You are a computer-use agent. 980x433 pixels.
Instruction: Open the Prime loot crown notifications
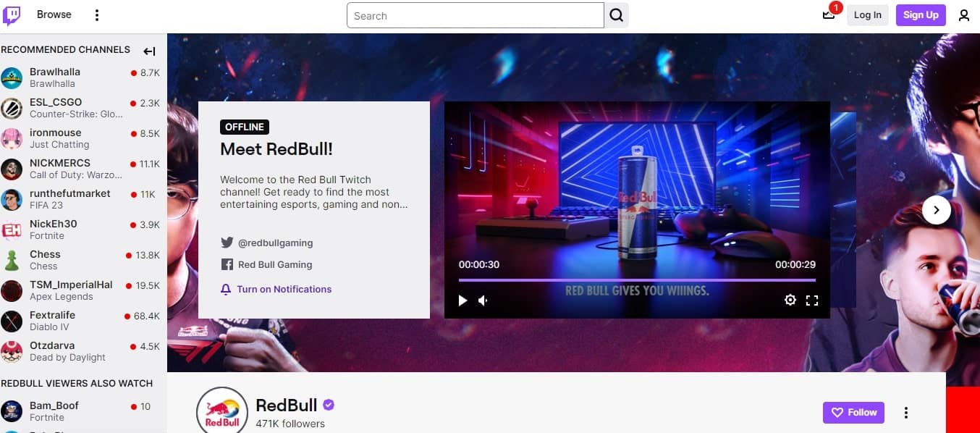coord(829,14)
